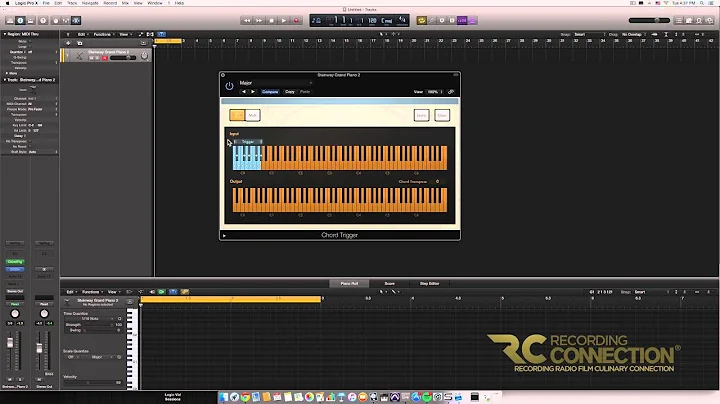Toggle the Editors scissors button
This screenshot has width=720, height=404.
[x=76, y=21]
